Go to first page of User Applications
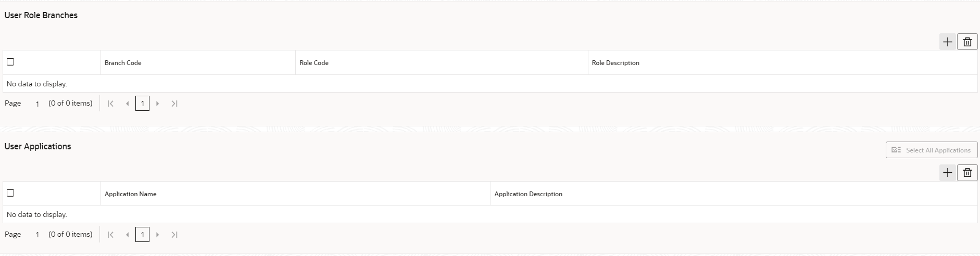The height and width of the screenshot is (256, 980). pyautogui.click(x=110, y=235)
